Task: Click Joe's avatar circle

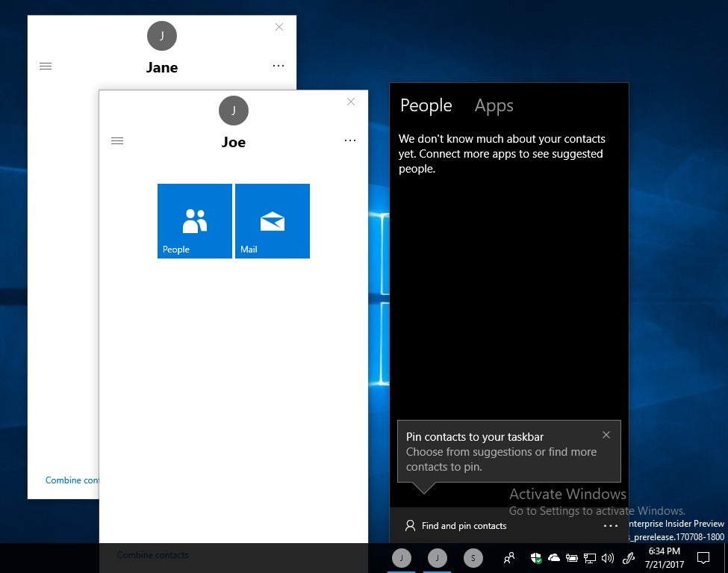Action: pyautogui.click(x=234, y=111)
